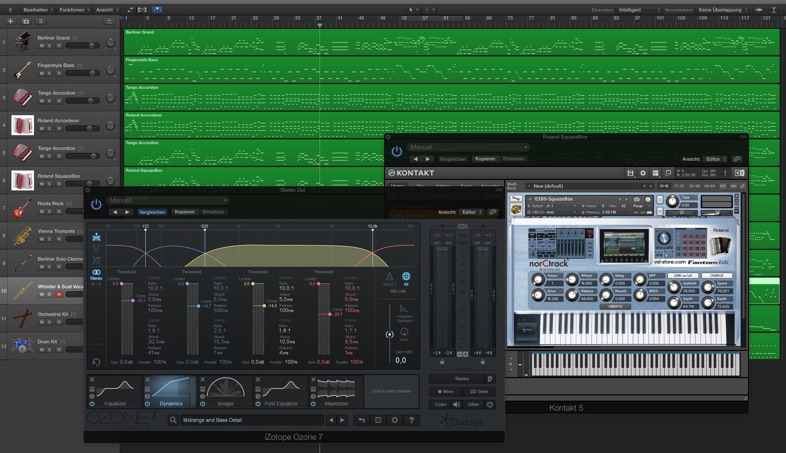Open Ozone help question mark button

click(x=411, y=420)
